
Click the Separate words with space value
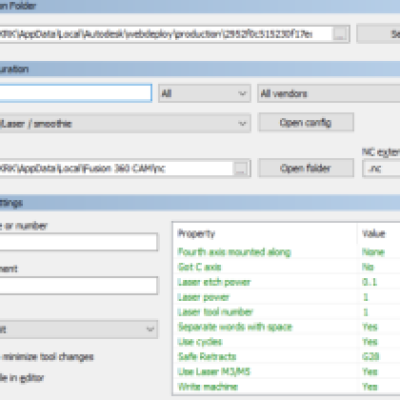pos(370,327)
